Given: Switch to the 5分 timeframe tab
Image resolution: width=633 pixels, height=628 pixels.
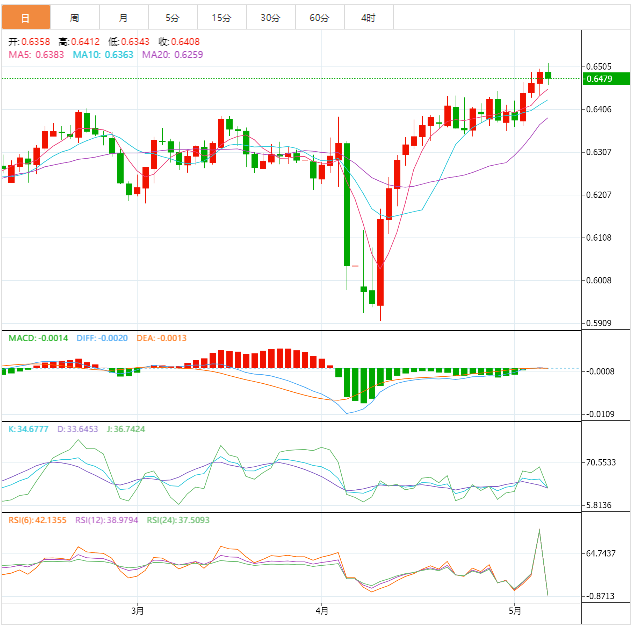Looking at the screenshot, I should (172, 18).
